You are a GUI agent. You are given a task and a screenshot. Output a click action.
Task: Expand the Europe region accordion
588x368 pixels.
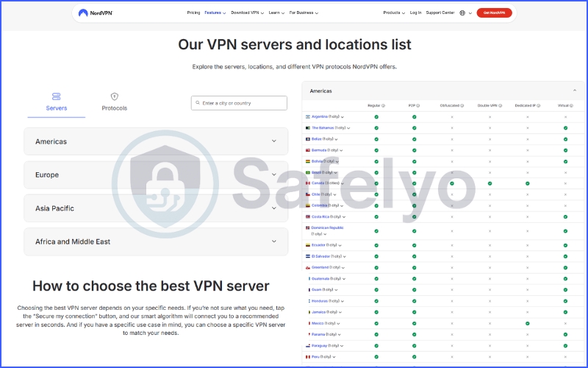(156, 175)
